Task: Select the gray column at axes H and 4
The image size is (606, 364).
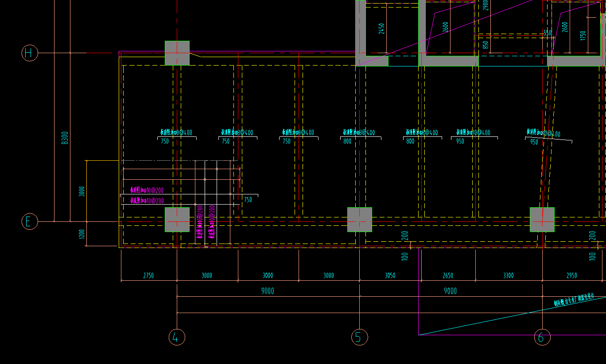Action: (x=177, y=53)
